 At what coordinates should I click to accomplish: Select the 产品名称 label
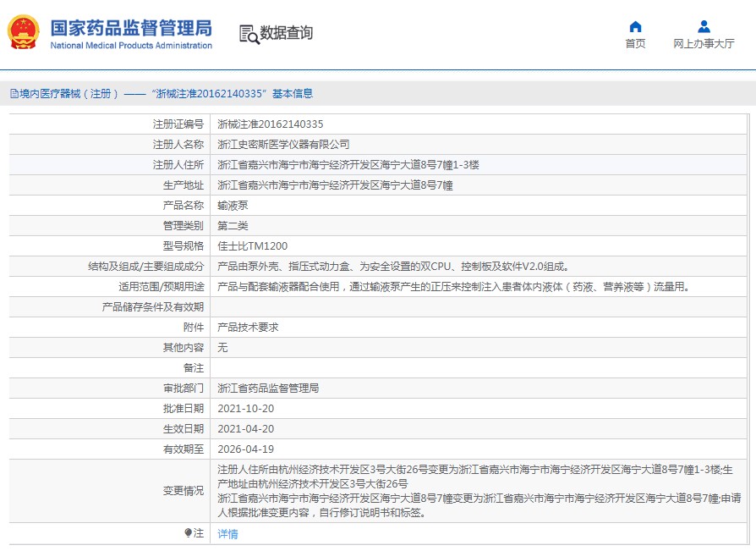[x=184, y=205]
